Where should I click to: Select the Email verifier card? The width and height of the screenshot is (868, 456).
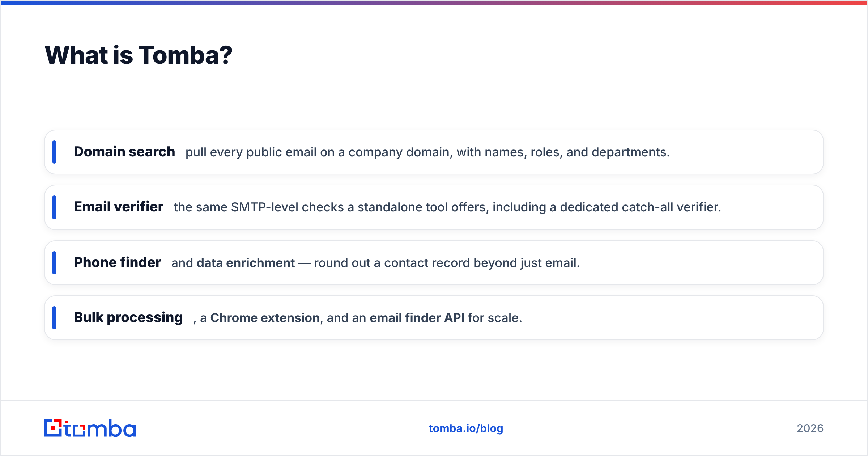pos(434,207)
